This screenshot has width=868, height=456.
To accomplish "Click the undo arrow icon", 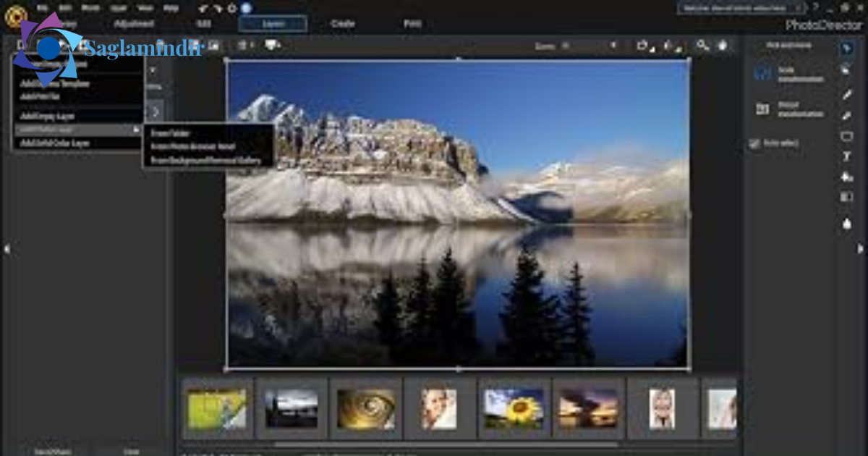I will click(204, 8).
